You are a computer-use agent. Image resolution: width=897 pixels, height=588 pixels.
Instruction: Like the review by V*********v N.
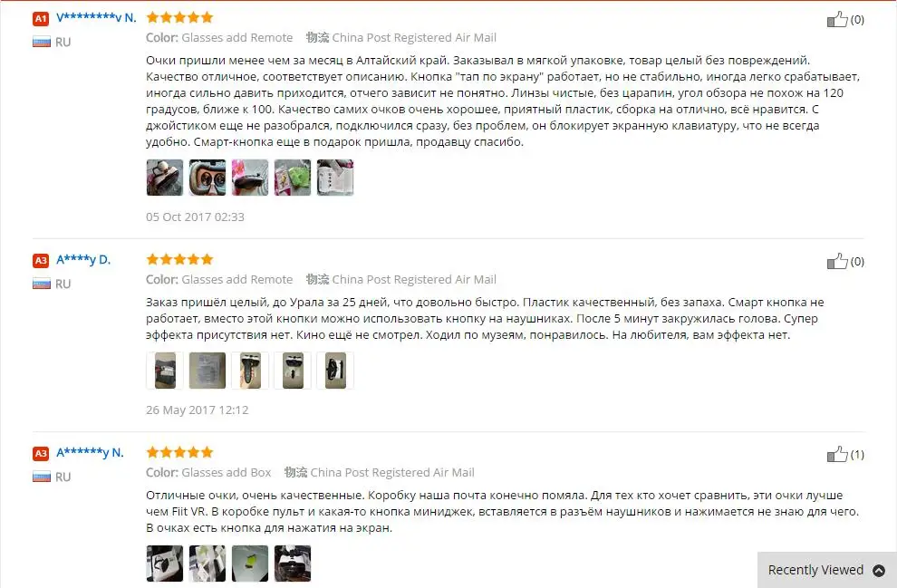837,19
